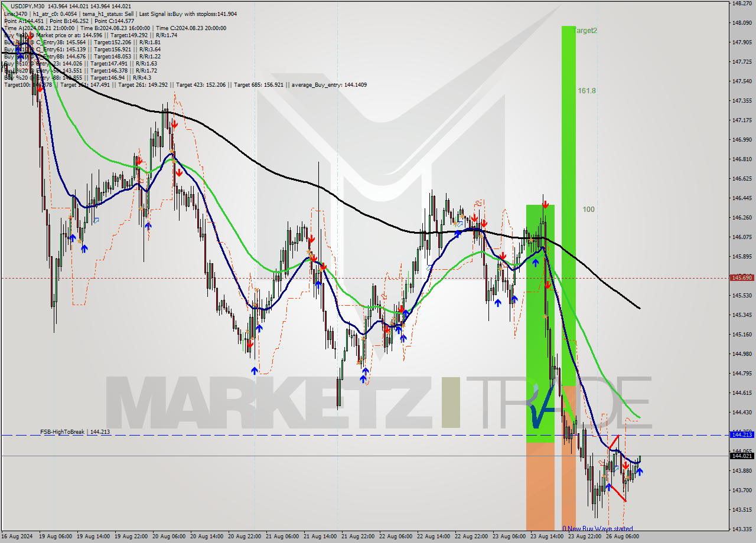Click the '21 Aug 14:00' time label
756x543 pixels.
coord(320,537)
